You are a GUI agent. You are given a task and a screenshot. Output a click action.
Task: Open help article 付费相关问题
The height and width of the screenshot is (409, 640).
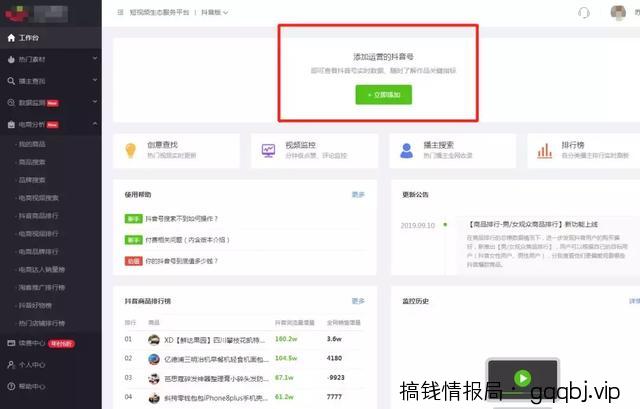point(187,240)
